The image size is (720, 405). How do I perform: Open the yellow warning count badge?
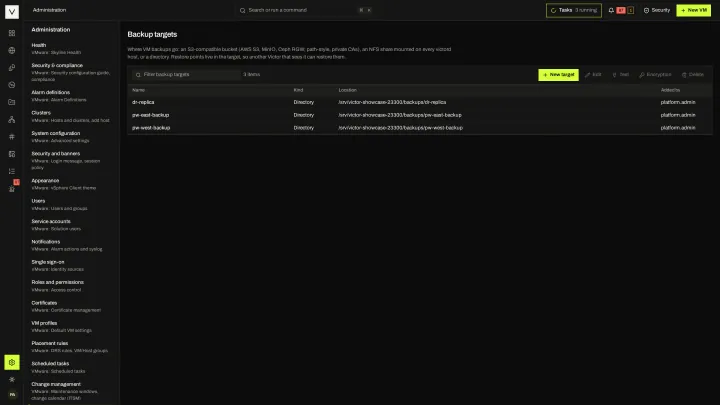click(630, 10)
